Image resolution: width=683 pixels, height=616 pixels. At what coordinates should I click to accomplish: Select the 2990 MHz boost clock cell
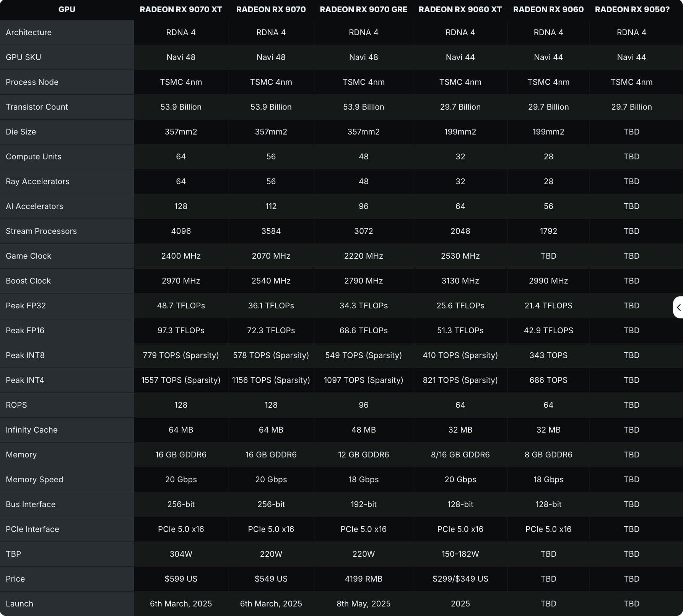(548, 281)
